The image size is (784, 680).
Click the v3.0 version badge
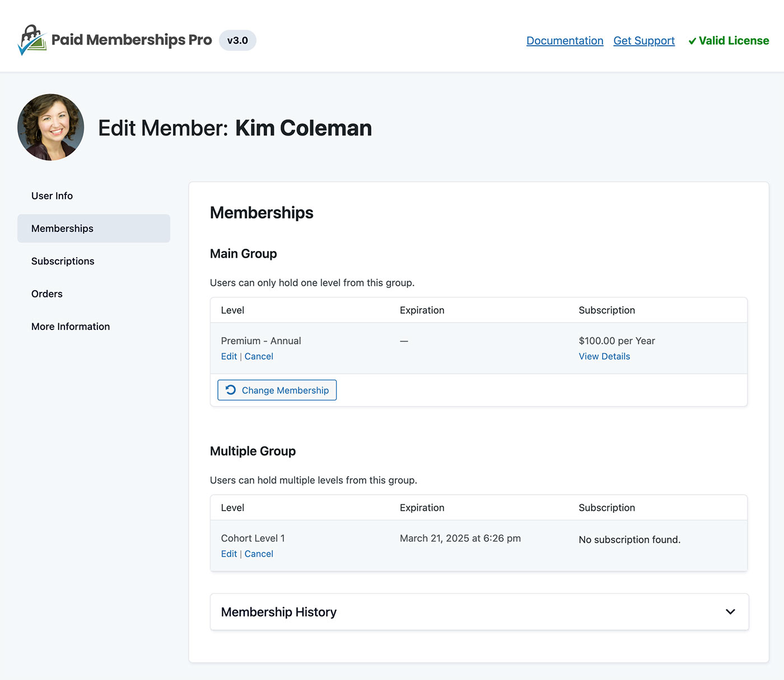pos(237,40)
